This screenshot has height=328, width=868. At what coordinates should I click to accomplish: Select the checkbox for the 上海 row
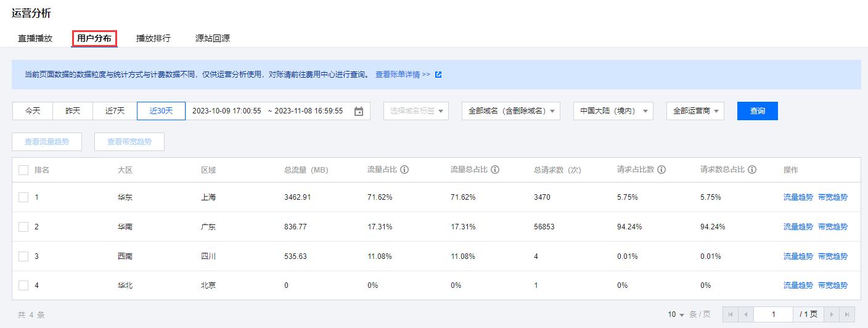point(23,197)
